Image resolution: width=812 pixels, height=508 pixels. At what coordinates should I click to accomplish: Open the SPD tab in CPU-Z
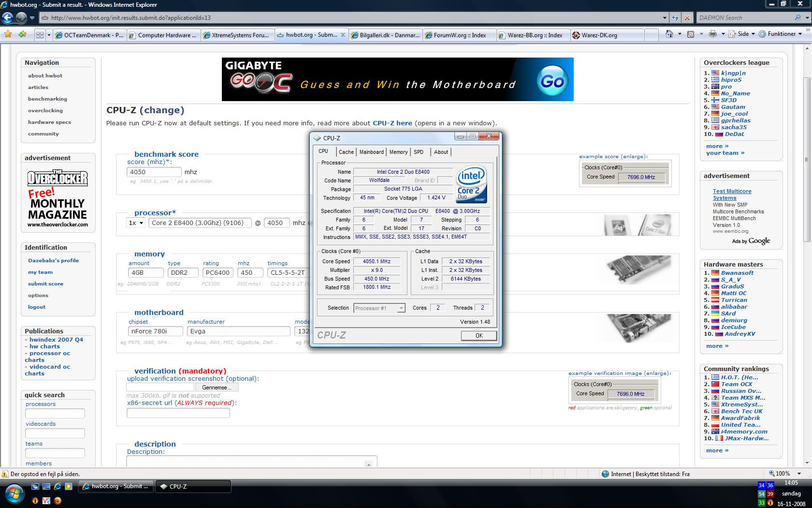(x=419, y=152)
